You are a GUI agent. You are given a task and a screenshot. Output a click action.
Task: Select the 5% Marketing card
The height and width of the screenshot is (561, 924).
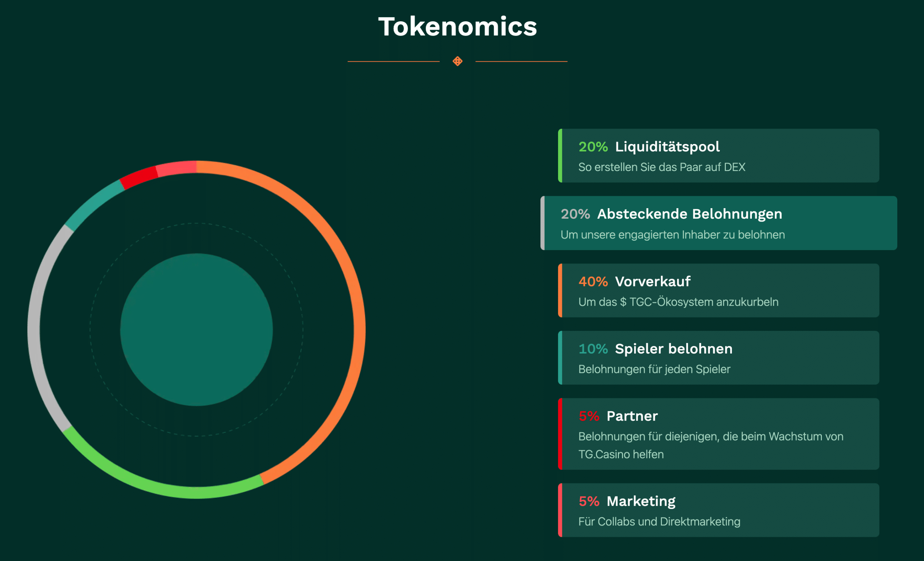pos(719,510)
